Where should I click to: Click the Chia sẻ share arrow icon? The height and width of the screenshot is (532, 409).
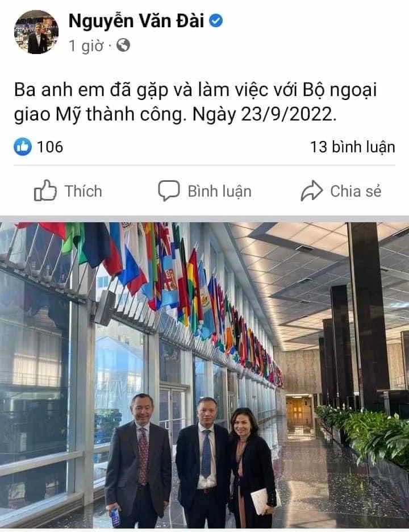pos(311,190)
